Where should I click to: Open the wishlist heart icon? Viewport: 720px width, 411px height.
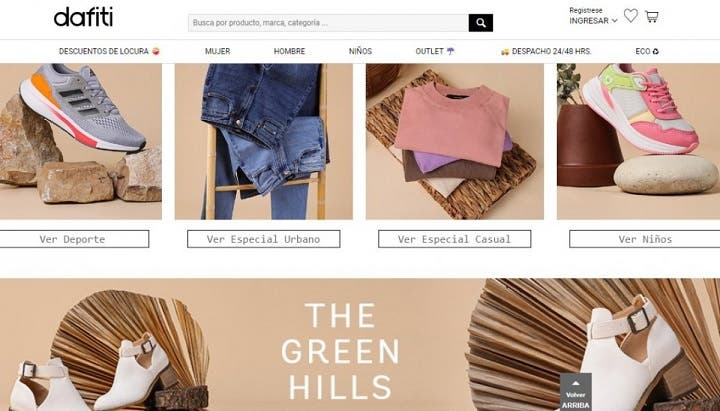630,16
